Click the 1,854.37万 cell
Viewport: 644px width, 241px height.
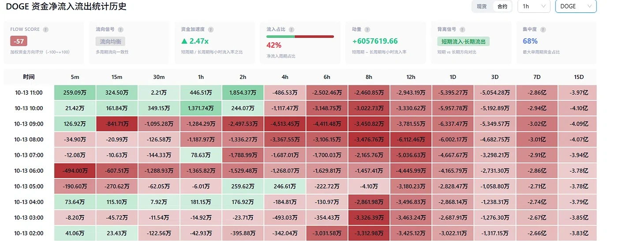[243, 93]
